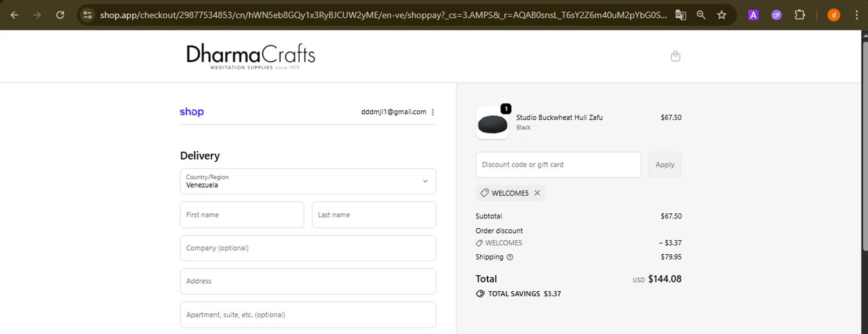Apply the discount code

[665, 165]
